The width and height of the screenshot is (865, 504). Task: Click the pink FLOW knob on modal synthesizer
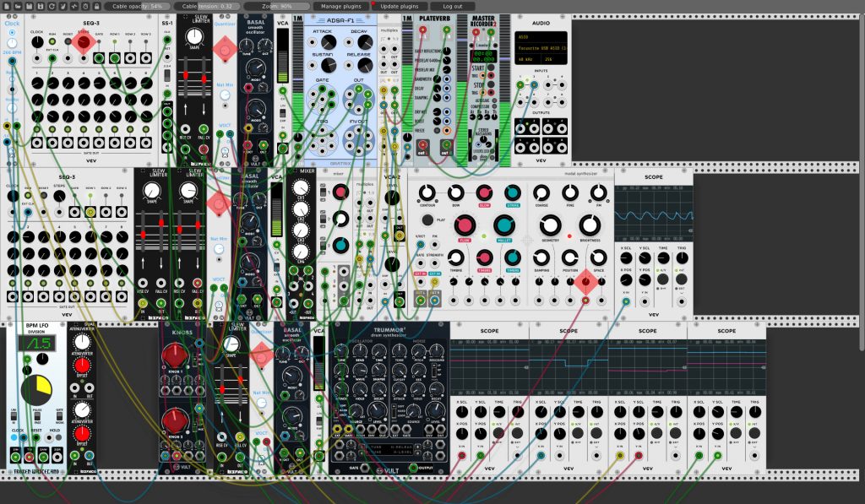[x=465, y=225]
